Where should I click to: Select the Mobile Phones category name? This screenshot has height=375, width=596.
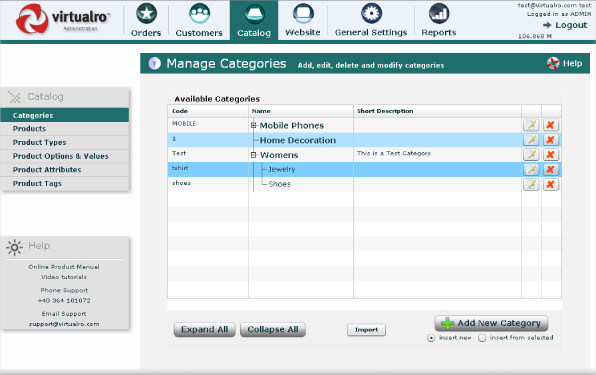[x=292, y=125]
